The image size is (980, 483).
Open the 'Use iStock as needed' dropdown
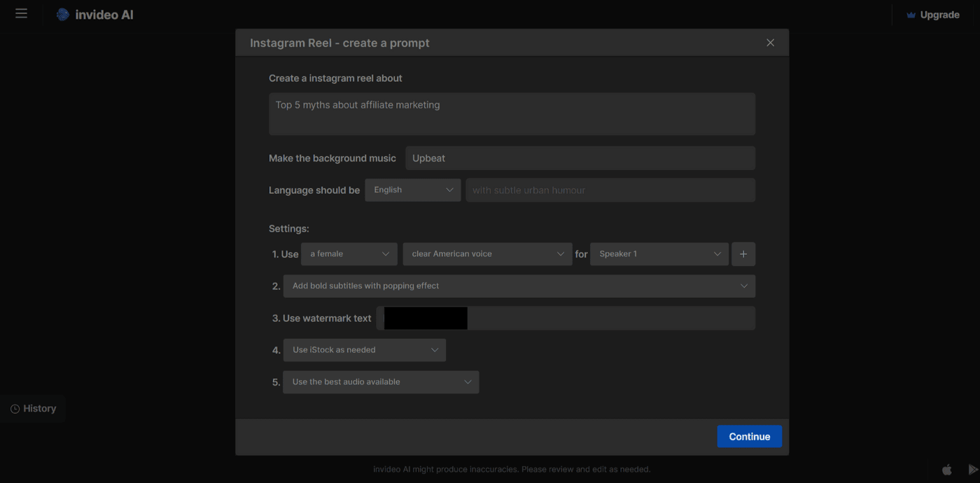[x=365, y=350]
